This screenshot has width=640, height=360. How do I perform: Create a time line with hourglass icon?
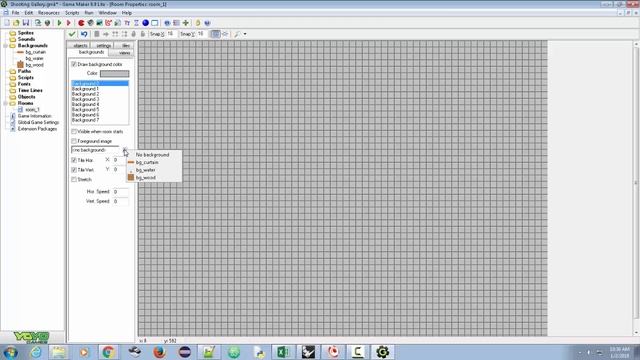pos(136,23)
